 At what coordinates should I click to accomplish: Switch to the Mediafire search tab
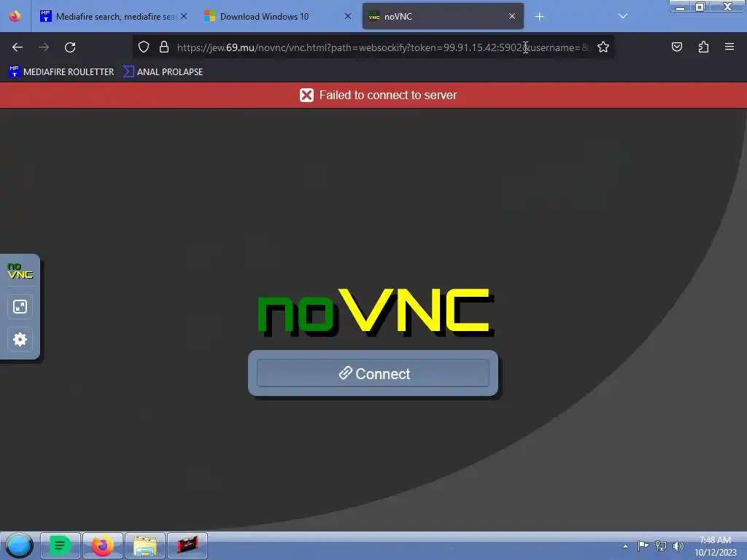click(115, 16)
